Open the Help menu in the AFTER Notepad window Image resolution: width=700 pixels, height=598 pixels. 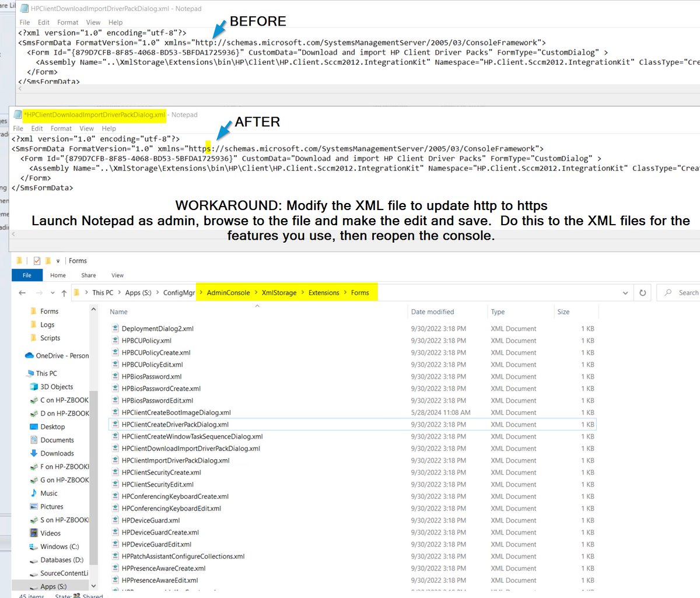click(109, 128)
